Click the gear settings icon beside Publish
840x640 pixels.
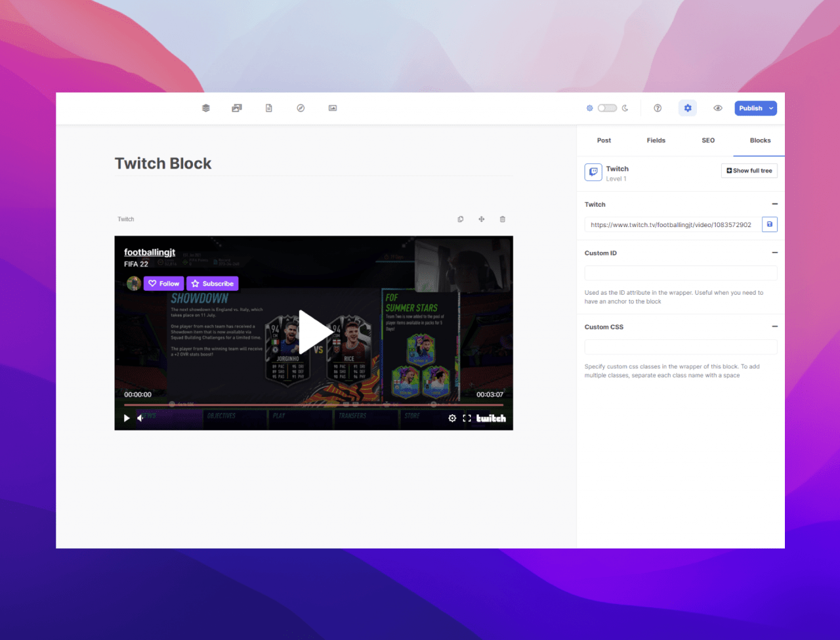[687, 108]
